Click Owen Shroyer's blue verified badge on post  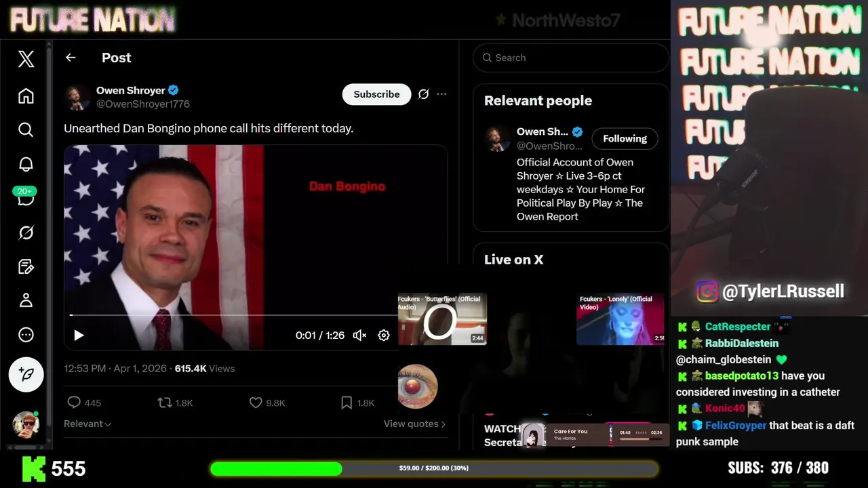tap(174, 90)
